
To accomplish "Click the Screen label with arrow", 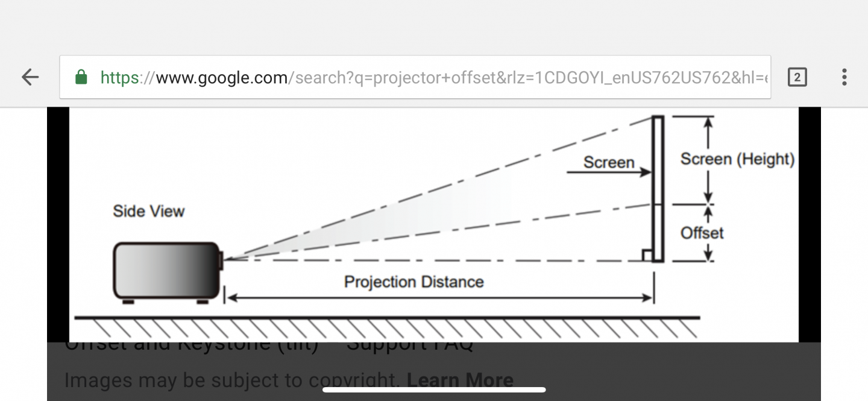I will [609, 162].
